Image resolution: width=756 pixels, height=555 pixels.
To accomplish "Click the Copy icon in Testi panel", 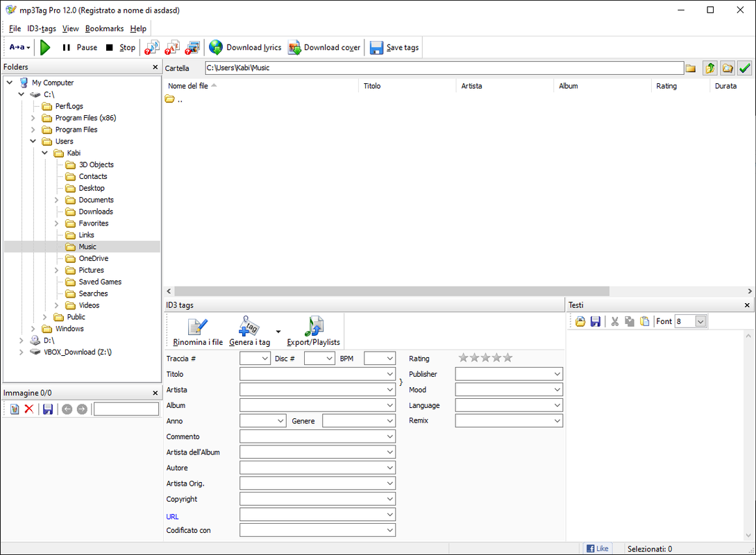I will coord(629,321).
